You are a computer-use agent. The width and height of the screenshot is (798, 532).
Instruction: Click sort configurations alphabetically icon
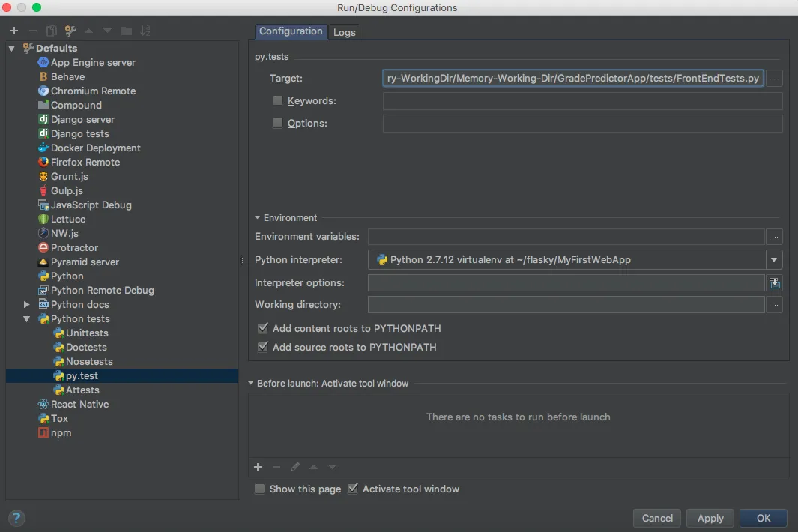(x=145, y=31)
